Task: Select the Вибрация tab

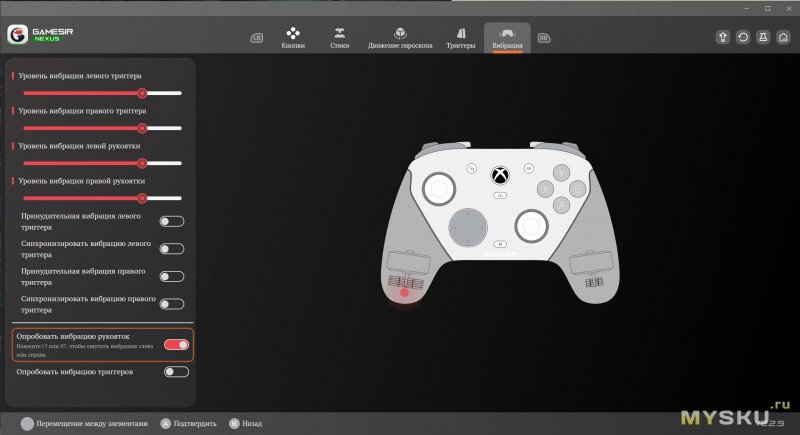Action: 507,37
